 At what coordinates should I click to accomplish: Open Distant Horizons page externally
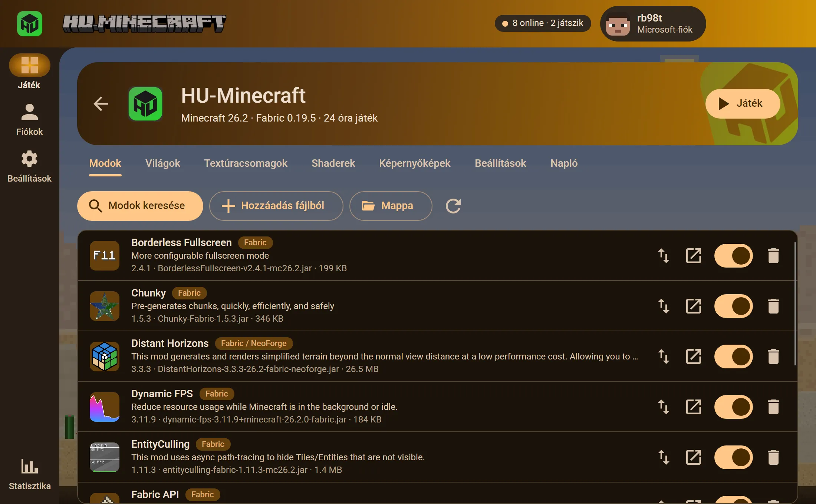(694, 357)
